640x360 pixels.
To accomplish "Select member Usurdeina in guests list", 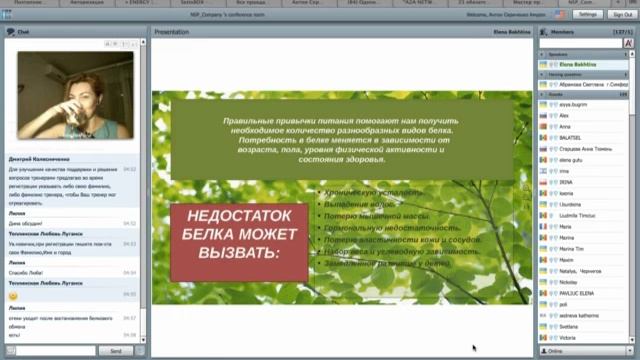I will (584, 204).
